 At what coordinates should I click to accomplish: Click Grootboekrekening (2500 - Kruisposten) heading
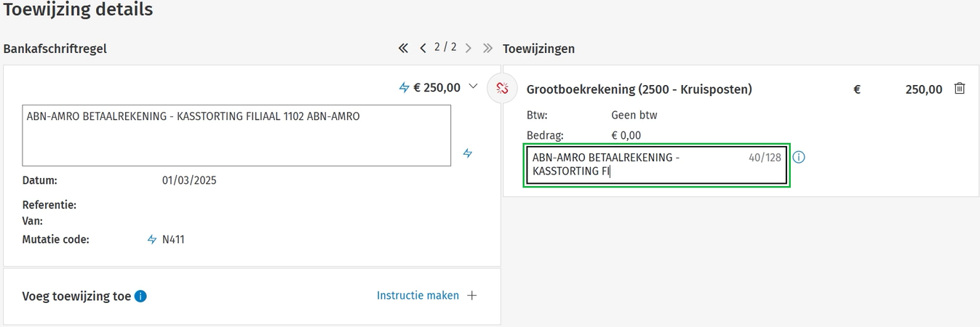point(640,89)
